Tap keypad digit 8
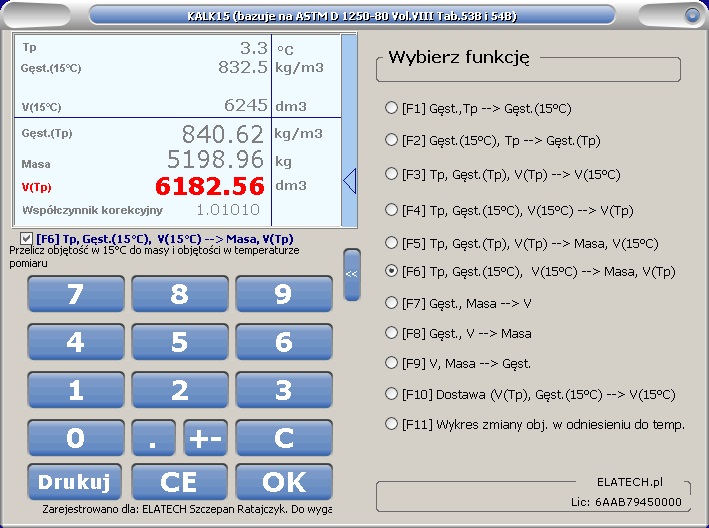This screenshot has height=528, width=709. click(180, 294)
